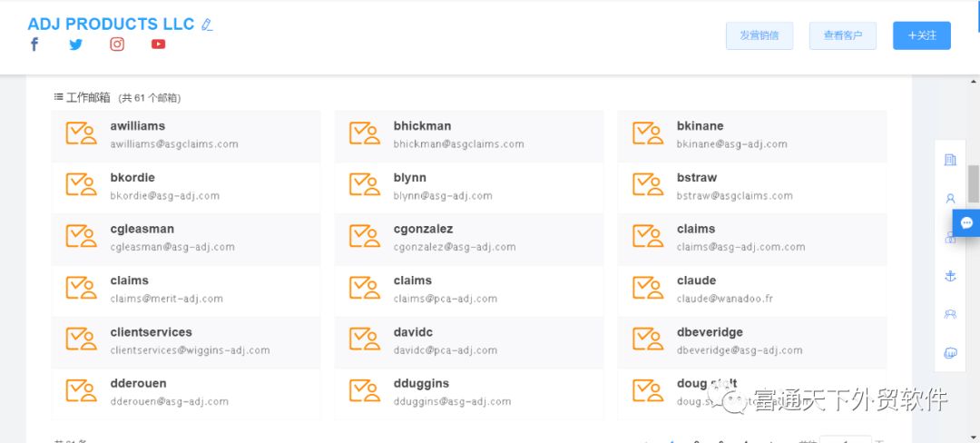Click the mail icon of dduggins card
The width and height of the screenshot is (980, 443).
[x=365, y=391]
